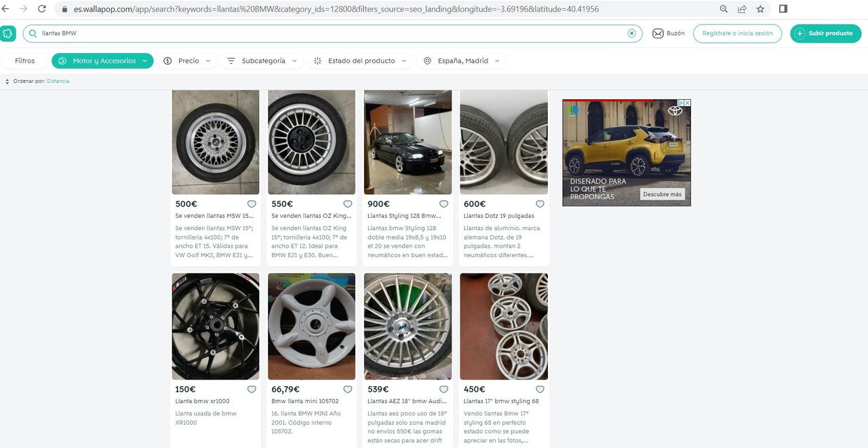Favorite the 600€ Dotz 19 pulgadas listing

click(540, 204)
